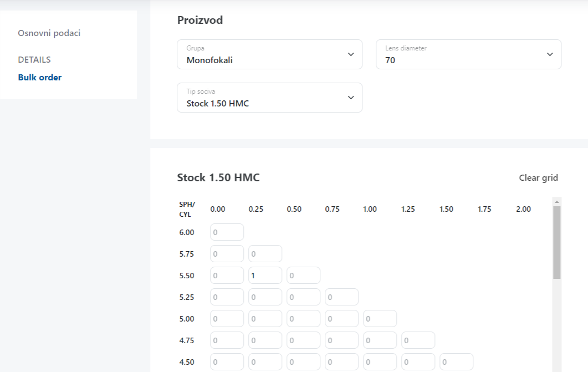Click input for SPH 5.25 CYL 0.75

pyautogui.click(x=341, y=297)
